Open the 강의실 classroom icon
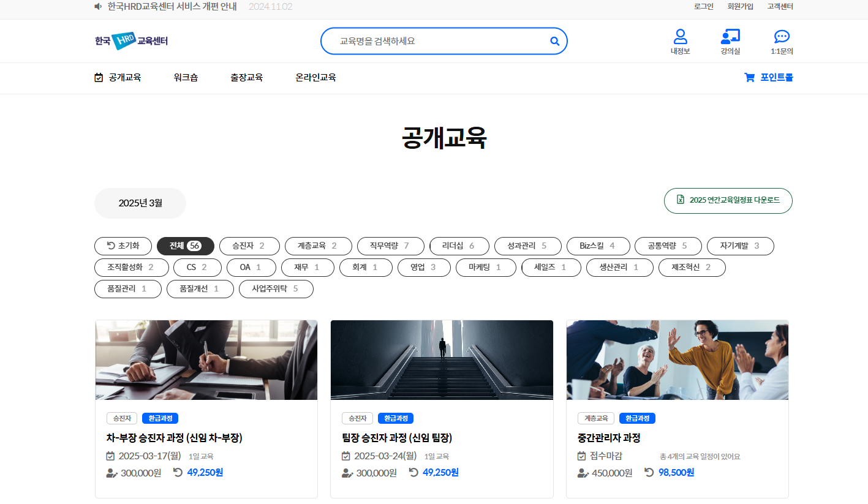Viewport: 868px width, 504px height. (730, 36)
